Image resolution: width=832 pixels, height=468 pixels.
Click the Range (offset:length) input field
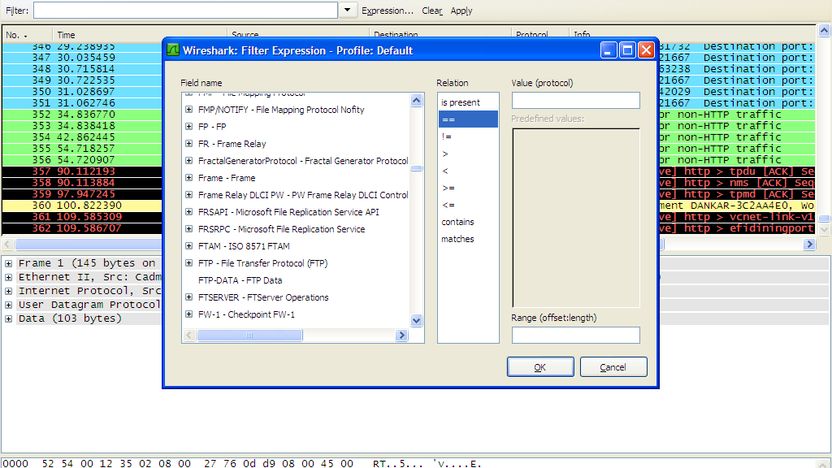[x=576, y=335]
